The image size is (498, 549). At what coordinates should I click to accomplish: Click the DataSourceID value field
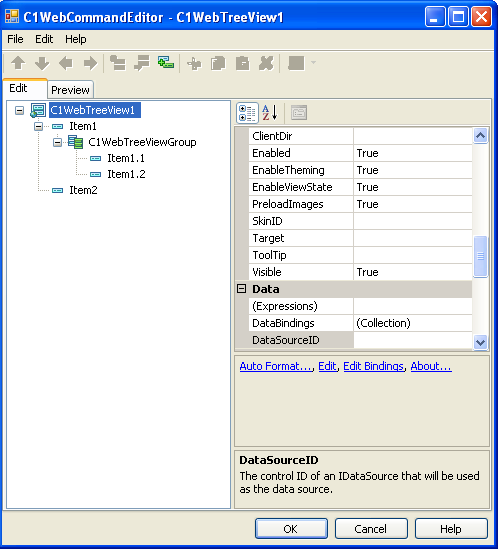(x=413, y=340)
